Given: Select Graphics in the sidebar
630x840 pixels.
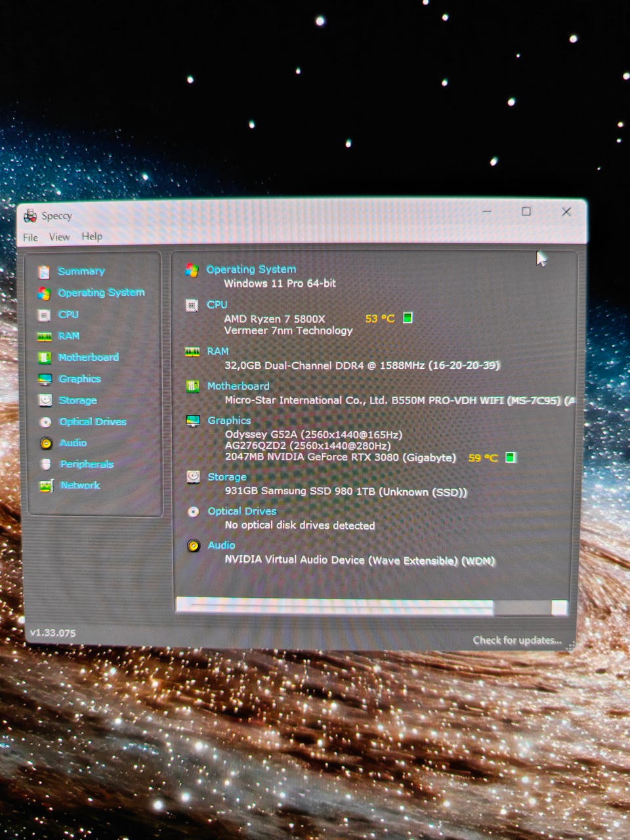Looking at the screenshot, I should click(80, 379).
